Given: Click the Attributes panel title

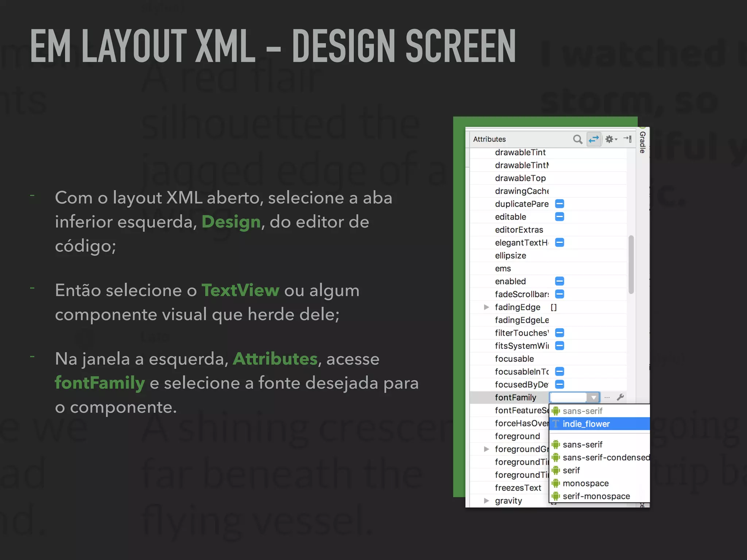Looking at the screenshot, I should (489, 139).
